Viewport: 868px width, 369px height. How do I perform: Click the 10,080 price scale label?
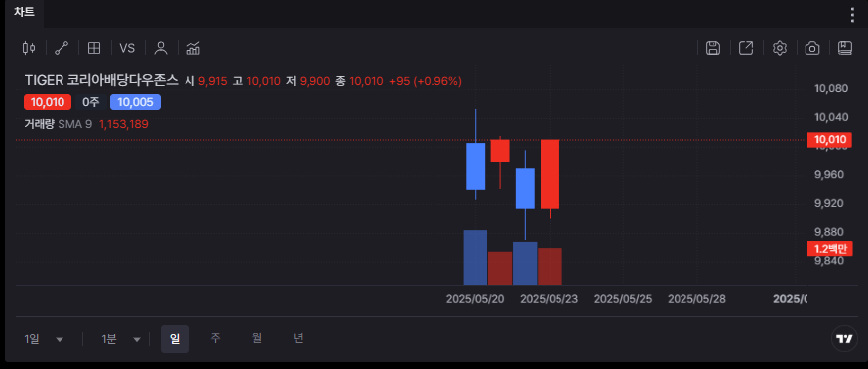831,88
